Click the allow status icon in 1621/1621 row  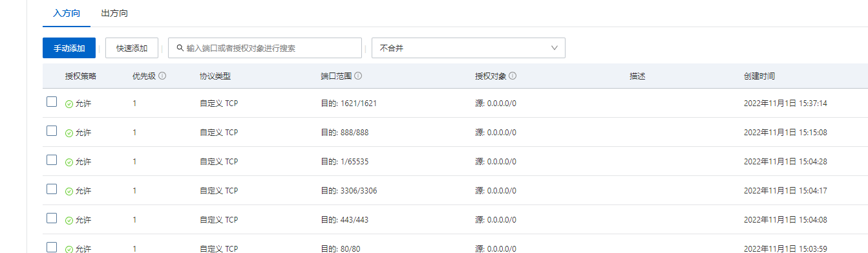[69, 104]
